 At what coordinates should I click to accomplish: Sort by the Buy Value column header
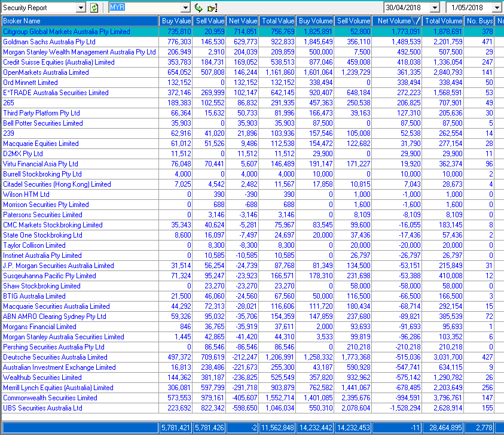176,21
